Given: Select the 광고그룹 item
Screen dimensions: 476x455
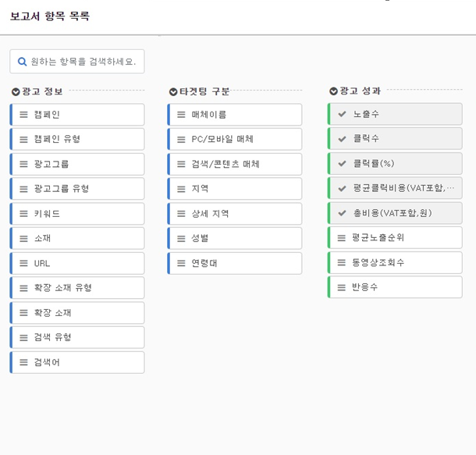Looking at the screenshot, I should 78,164.
